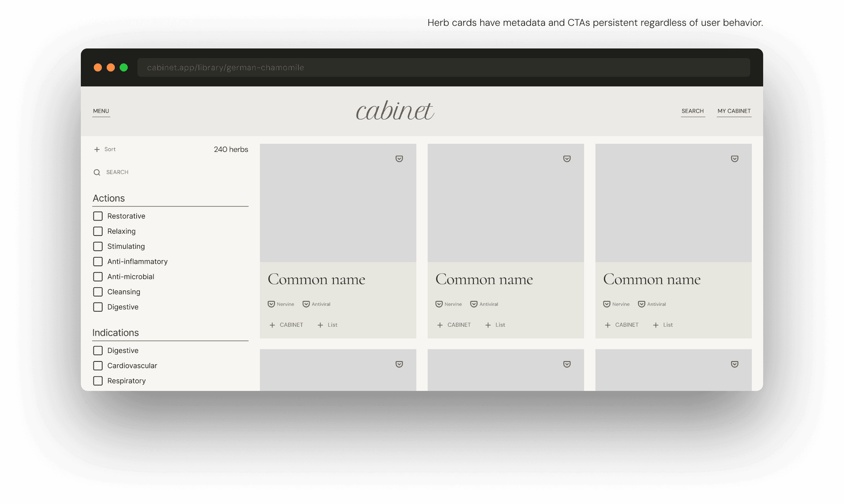The image size is (844, 504).
Task: Enable the Anti-inflammatory checkbox
Action: pyautogui.click(x=98, y=262)
